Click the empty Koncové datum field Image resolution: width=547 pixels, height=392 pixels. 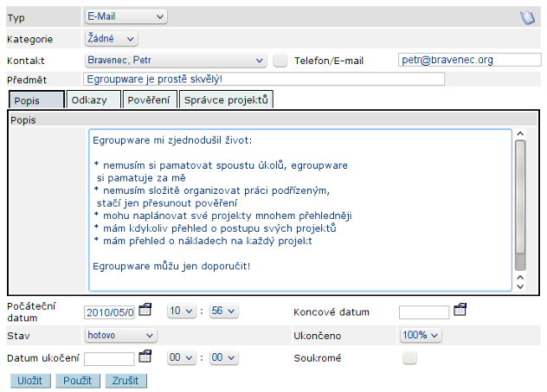(424, 312)
